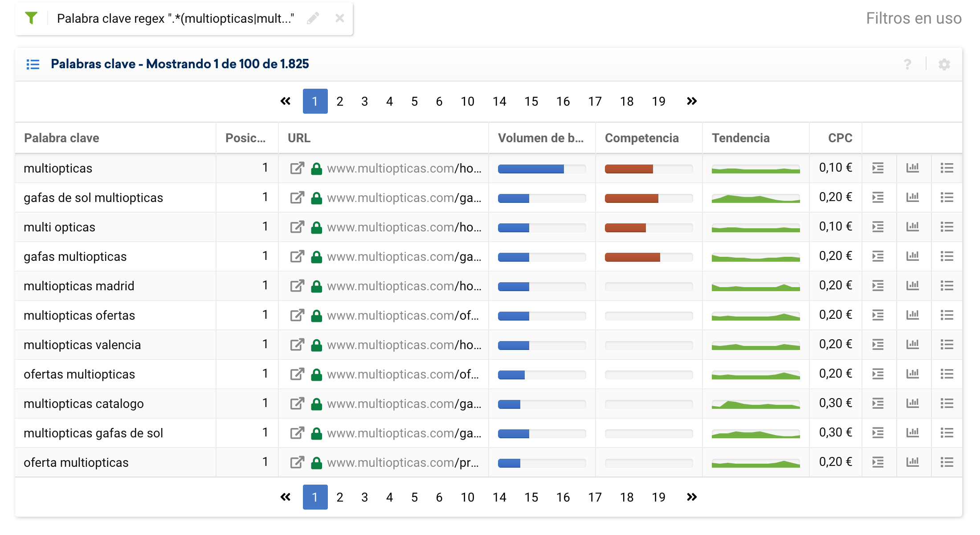Click competition bar for gafas multiopticas row
This screenshot has height=535, width=980.
point(649,257)
